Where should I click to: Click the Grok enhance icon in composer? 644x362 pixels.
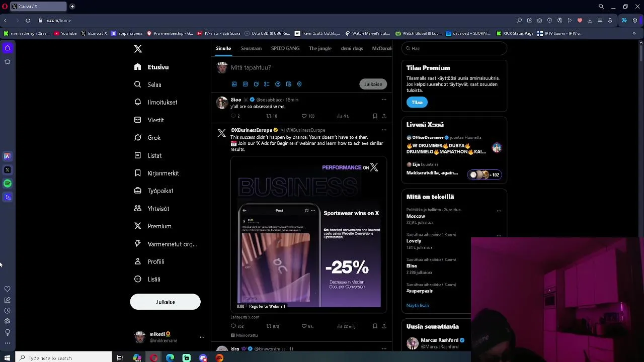(256, 84)
